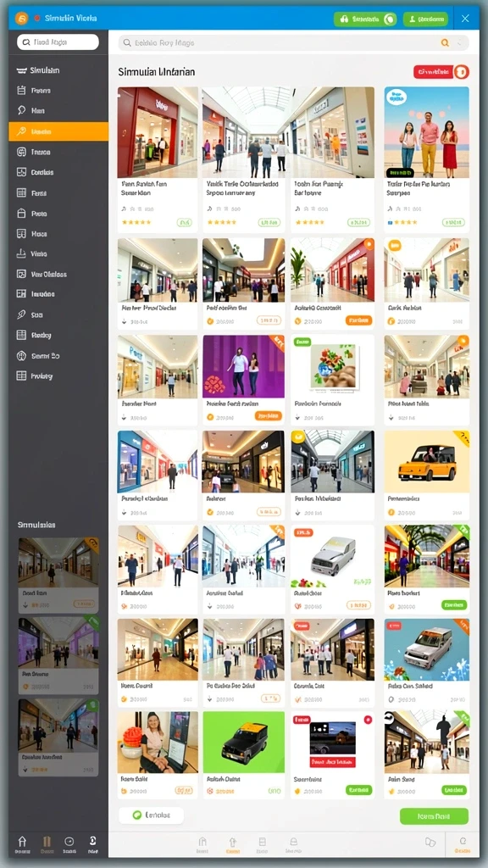The width and height of the screenshot is (488, 868).
Task: Select the highlighted orange sidebar item
Action: [58, 131]
